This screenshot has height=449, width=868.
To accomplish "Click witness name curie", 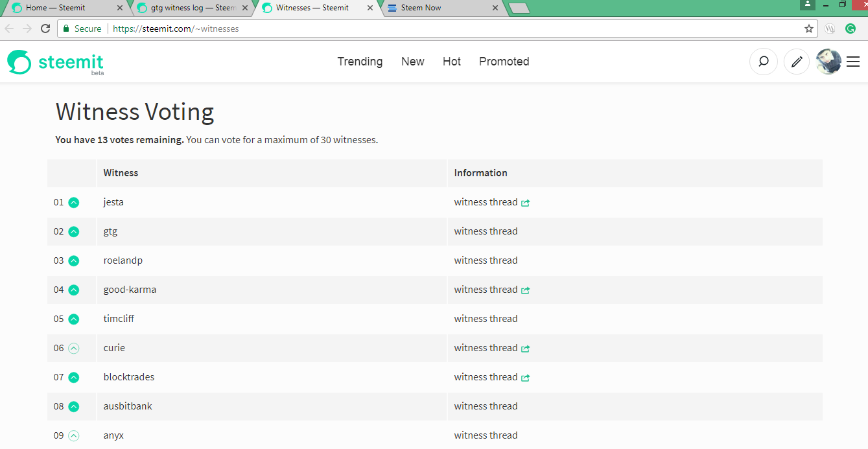I will point(114,348).
